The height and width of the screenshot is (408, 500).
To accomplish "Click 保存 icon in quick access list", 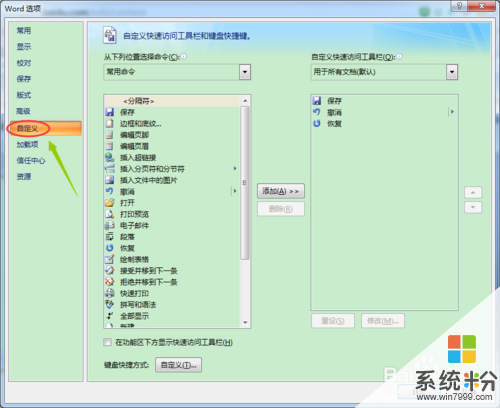I will click(317, 101).
